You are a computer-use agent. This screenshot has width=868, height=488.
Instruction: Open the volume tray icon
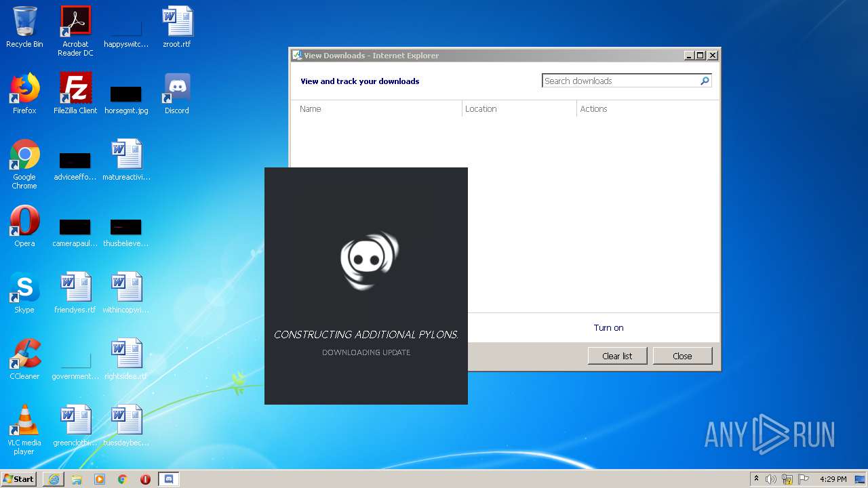pyautogui.click(x=771, y=479)
